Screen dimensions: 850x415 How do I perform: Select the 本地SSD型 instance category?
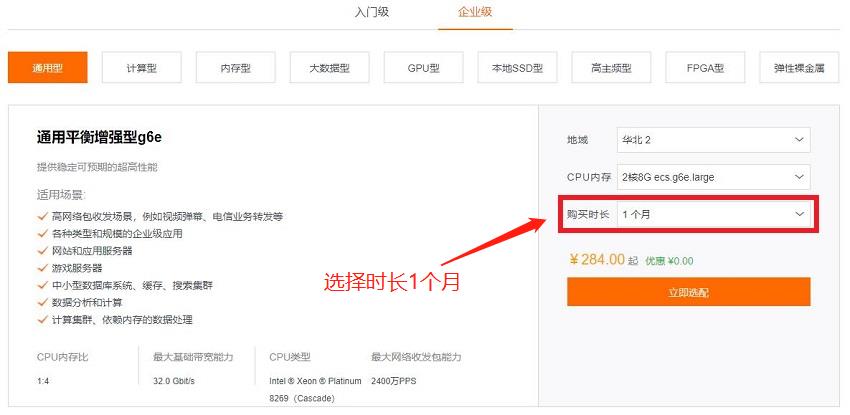[517, 68]
